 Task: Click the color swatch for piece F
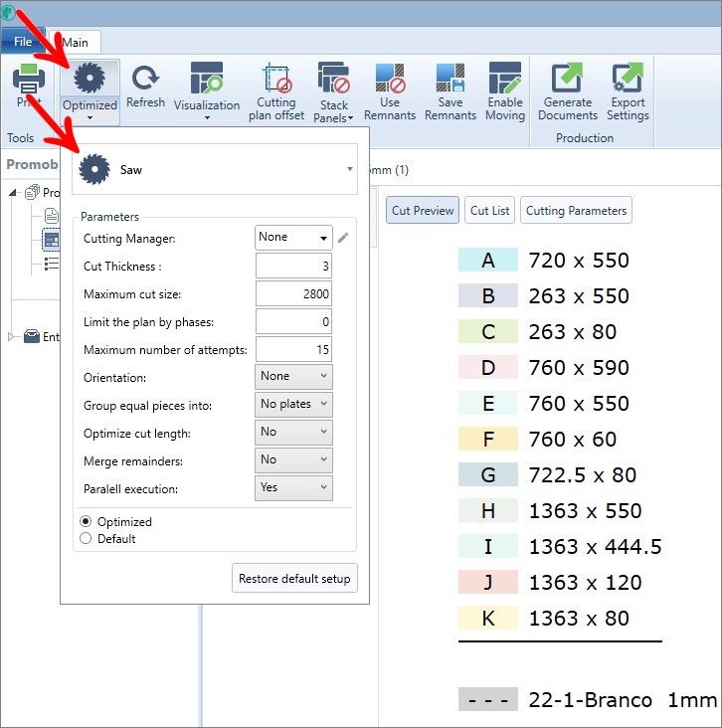pyautogui.click(x=488, y=439)
